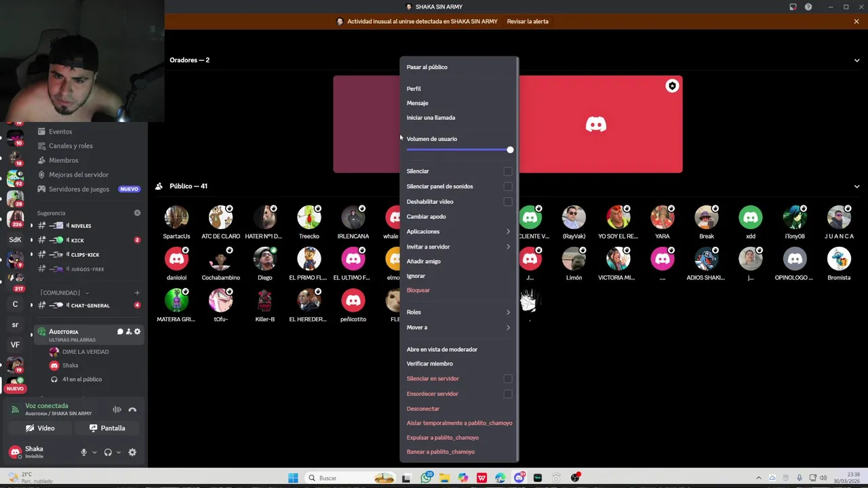Open inbox icon in title bar

[x=793, y=7]
